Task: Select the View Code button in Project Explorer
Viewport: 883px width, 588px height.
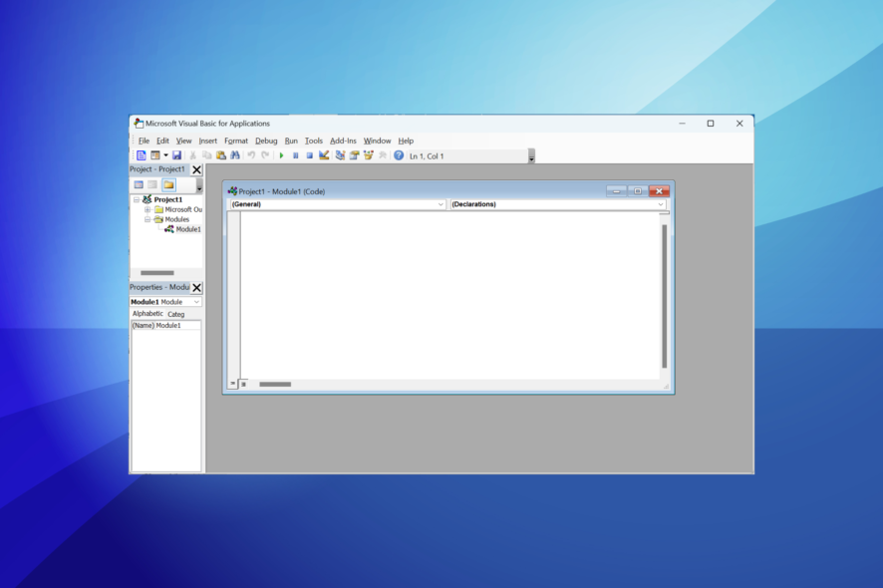Action: [139, 184]
